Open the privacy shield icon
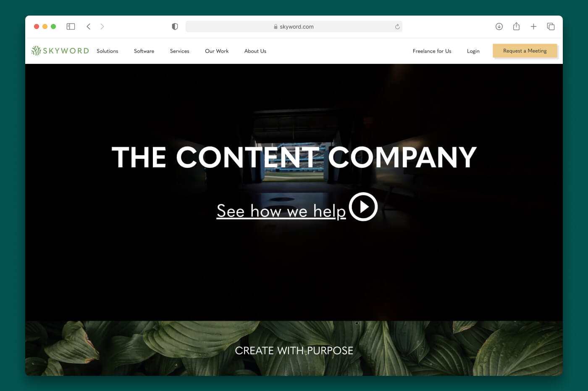The image size is (588, 391). 175,26
